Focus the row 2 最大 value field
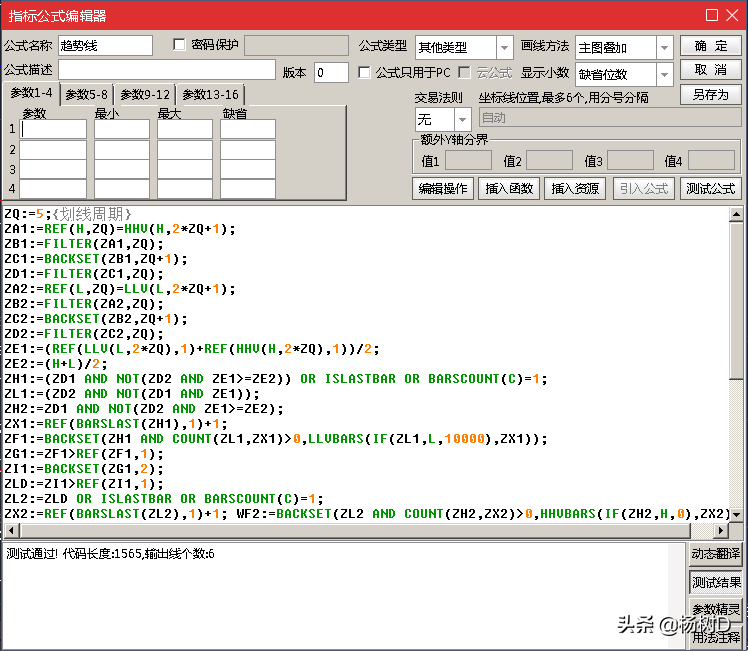The height and width of the screenshot is (651, 748). [185, 150]
